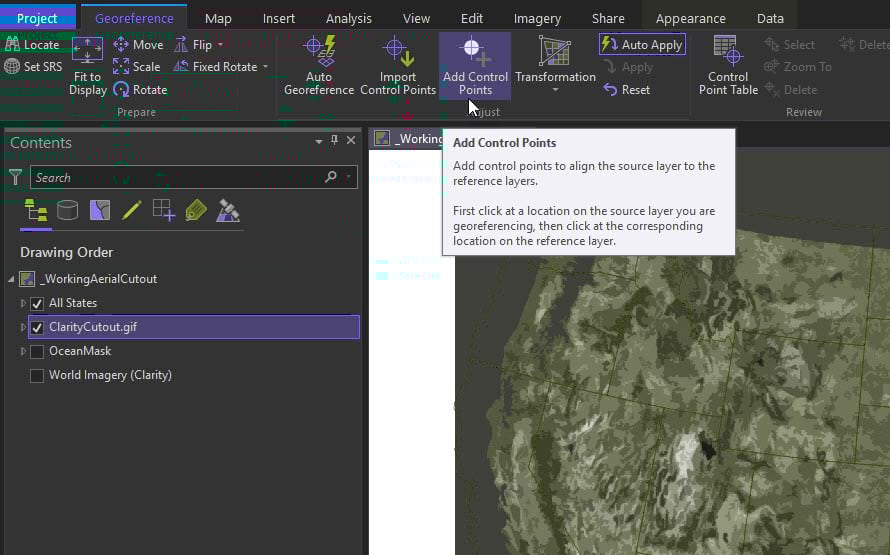Select _WorkingAerialCutout map in Contents

pos(98,279)
